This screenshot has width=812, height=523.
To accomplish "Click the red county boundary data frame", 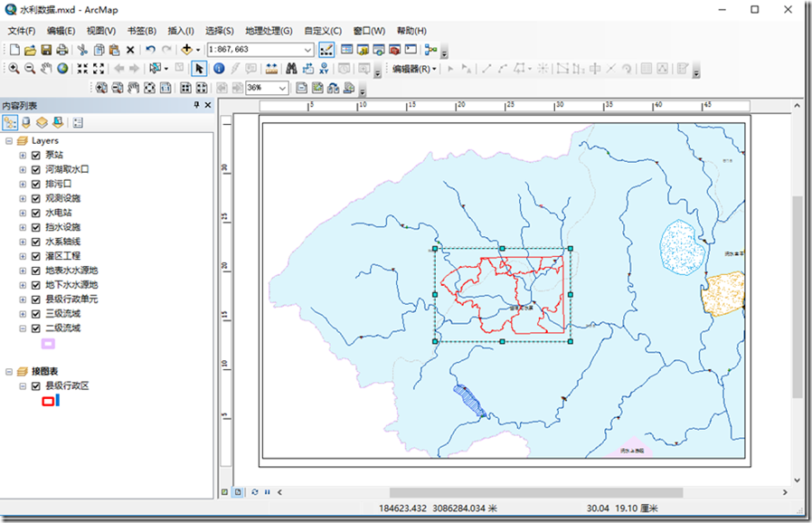I will [503, 295].
